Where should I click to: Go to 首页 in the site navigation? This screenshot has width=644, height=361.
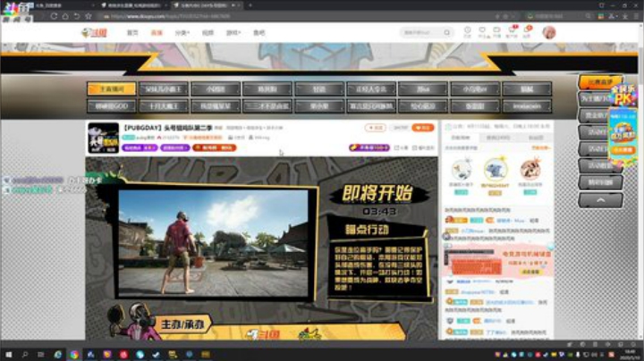coord(132,32)
